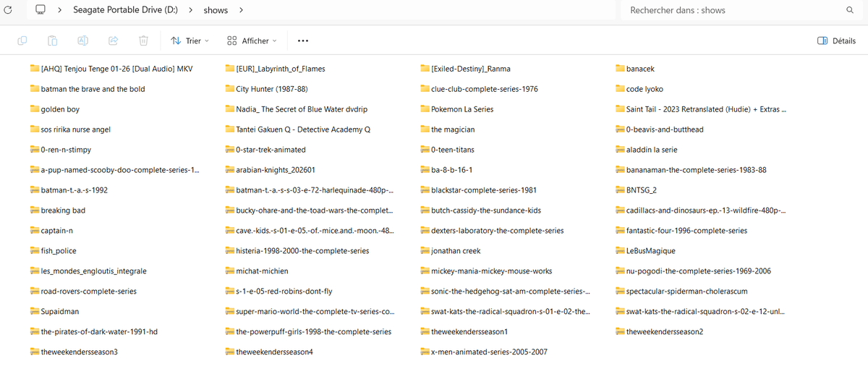Open the three-dots more options menu
This screenshot has height=382, width=868.
pyautogui.click(x=302, y=41)
